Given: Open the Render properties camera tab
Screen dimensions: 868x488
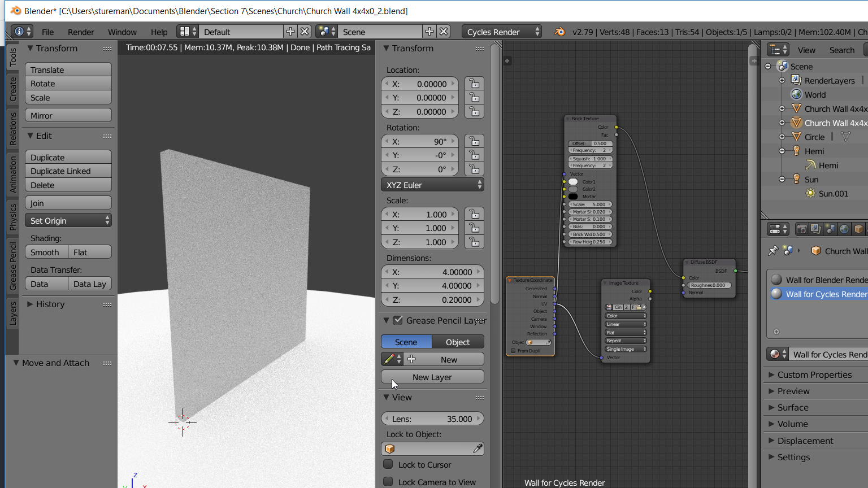Looking at the screenshot, I should (x=801, y=229).
